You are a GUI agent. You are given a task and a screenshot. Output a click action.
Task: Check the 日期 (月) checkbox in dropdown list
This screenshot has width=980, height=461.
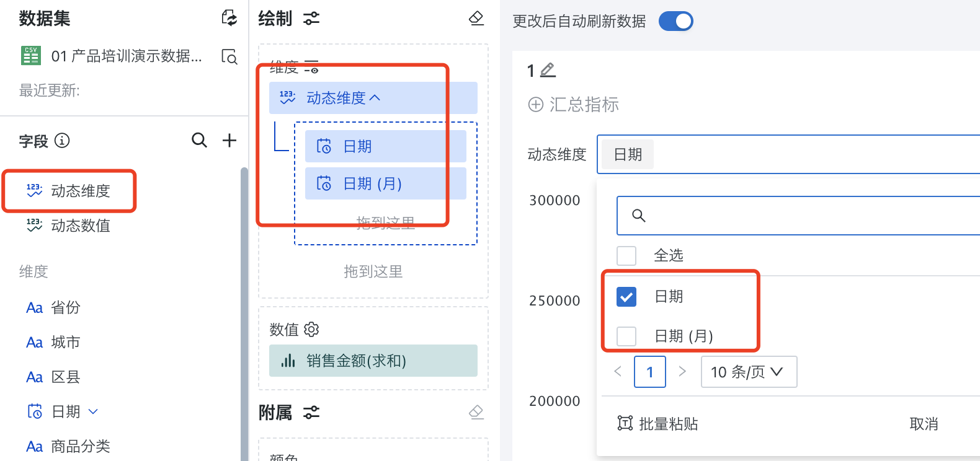[x=626, y=336]
